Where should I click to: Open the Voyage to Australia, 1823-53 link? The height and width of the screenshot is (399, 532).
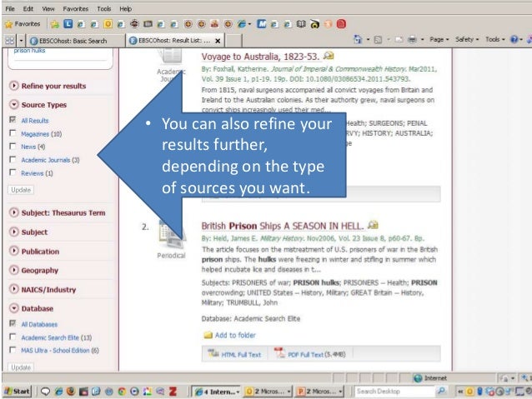click(x=260, y=57)
